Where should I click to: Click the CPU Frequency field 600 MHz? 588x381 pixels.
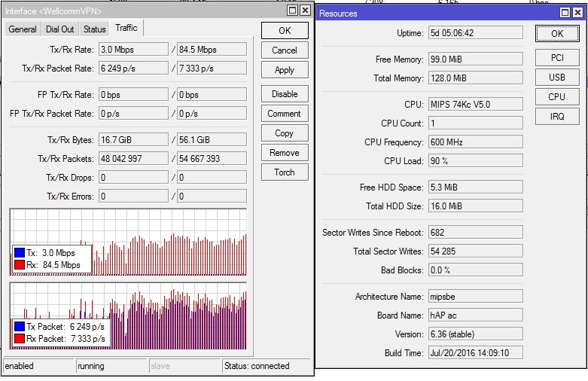[x=476, y=142]
